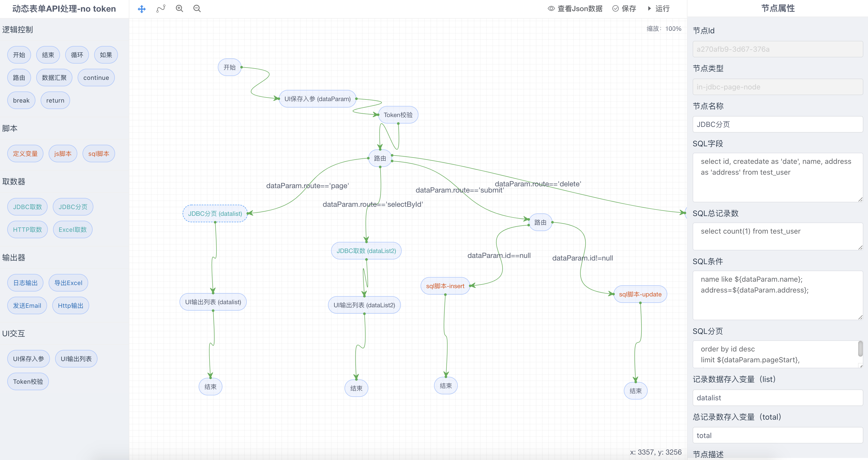868x460 pixels.
Task: Click the 节点名称 input field containing JDBC分页
Action: pyautogui.click(x=777, y=125)
